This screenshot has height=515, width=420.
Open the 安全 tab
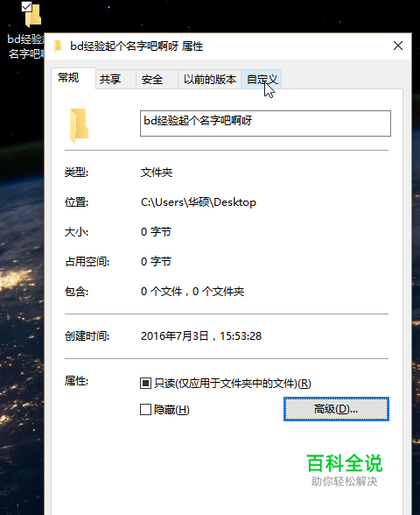click(x=157, y=79)
